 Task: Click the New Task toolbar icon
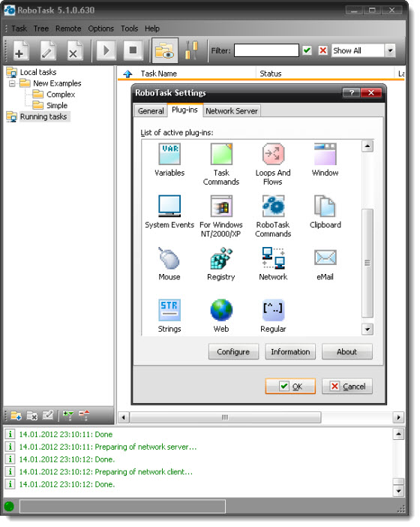pyautogui.click(x=21, y=51)
